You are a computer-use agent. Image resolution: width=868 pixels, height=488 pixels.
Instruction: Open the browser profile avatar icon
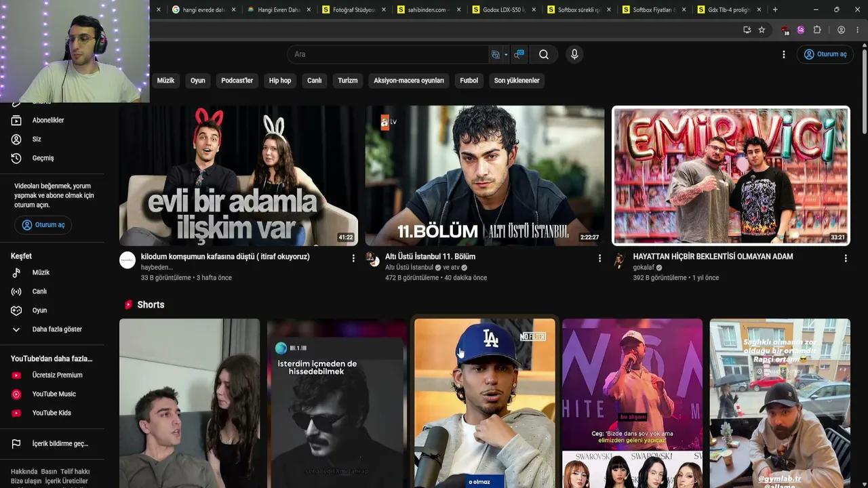click(x=841, y=30)
